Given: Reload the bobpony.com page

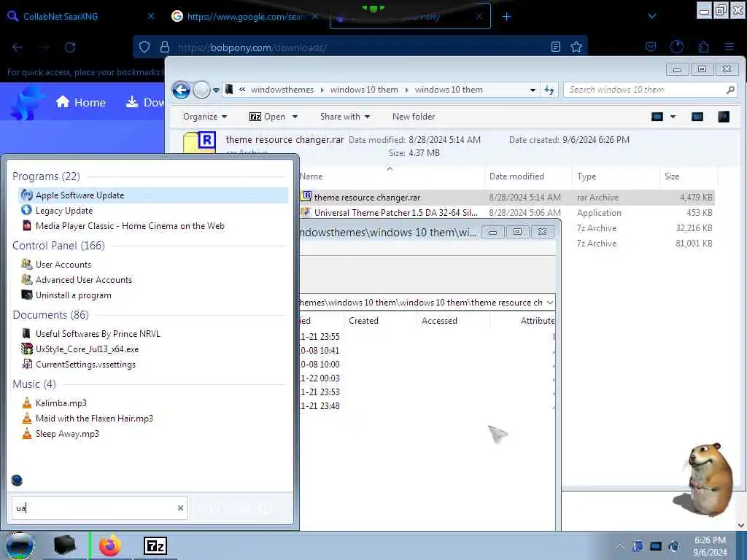Looking at the screenshot, I should pyautogui.click(x=70, y=47).
